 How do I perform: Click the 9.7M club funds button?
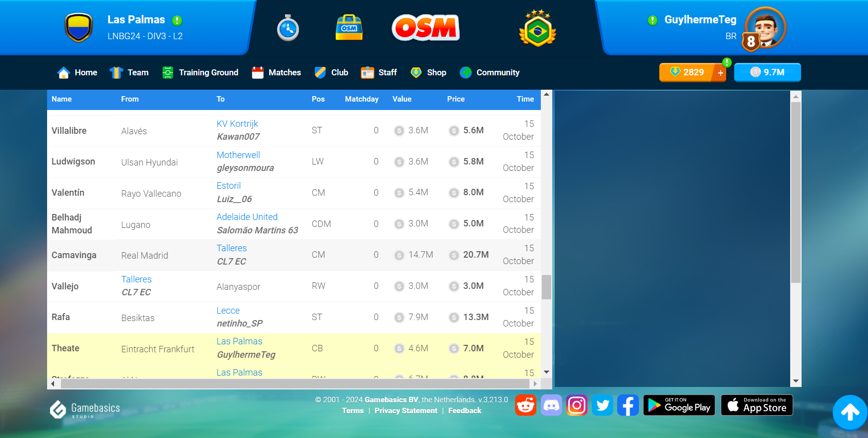[767, 72]
